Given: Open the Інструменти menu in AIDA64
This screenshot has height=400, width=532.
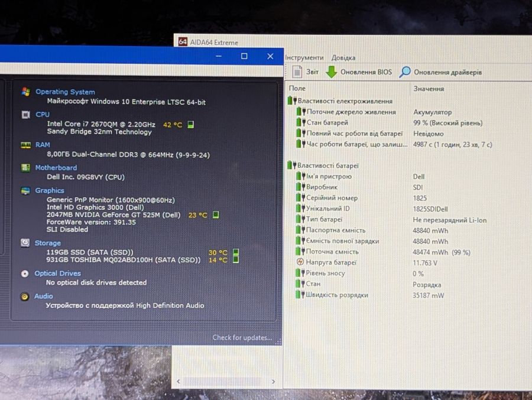Looking at the screenshot, I should point(304,58).
